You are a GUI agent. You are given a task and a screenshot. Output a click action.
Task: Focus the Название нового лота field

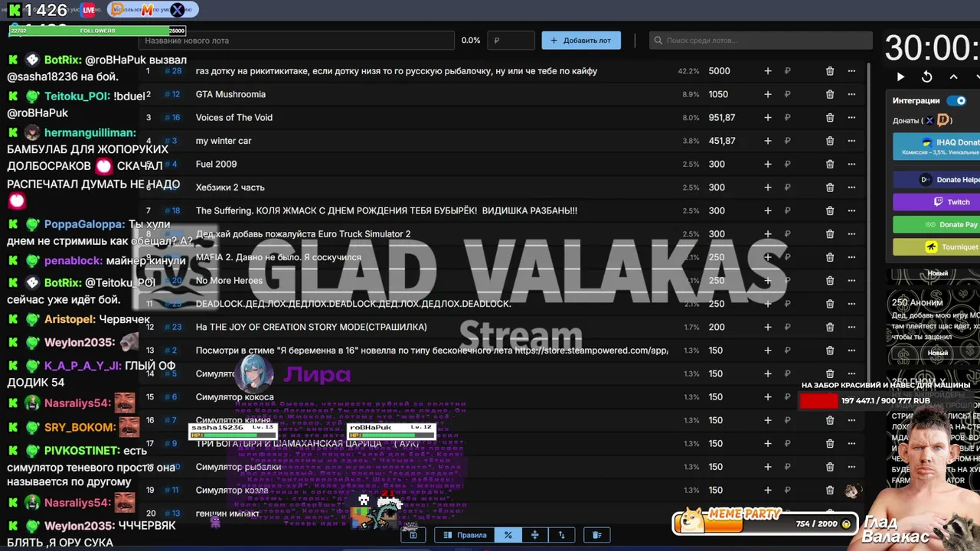point(295,41)
